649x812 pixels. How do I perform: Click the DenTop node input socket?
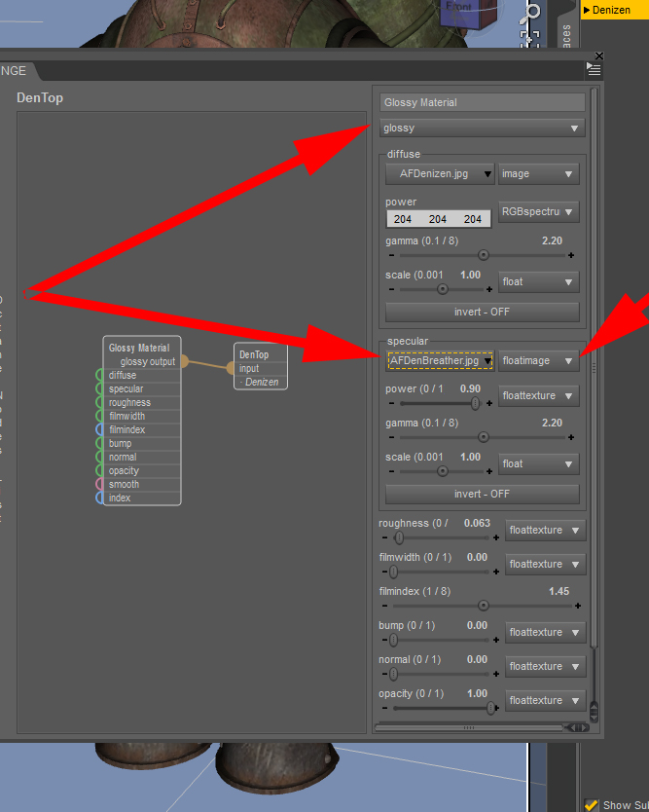tap(231, 368)
